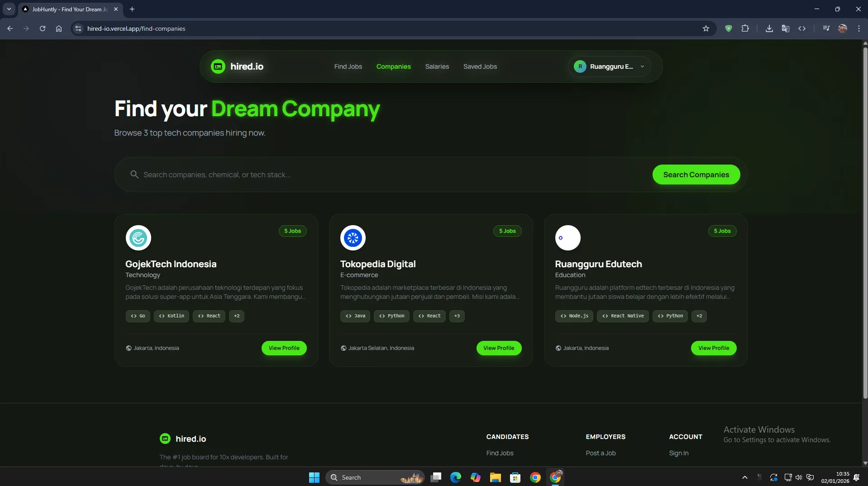This screenshot has width=868, height=486.
Task: Open the Tokopedia Digital company logo
Action: point(353,238)
